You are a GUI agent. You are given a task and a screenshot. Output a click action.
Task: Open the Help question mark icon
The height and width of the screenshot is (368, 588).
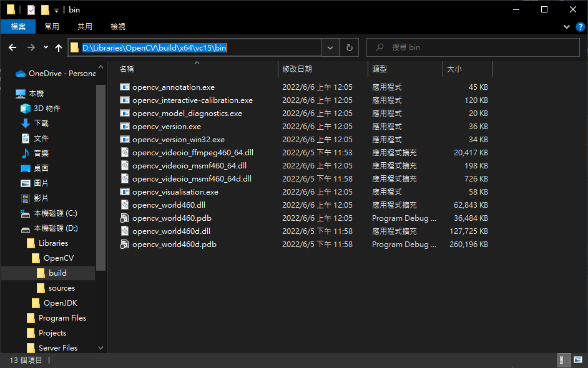pyautogui.click(x=580, y=27)
